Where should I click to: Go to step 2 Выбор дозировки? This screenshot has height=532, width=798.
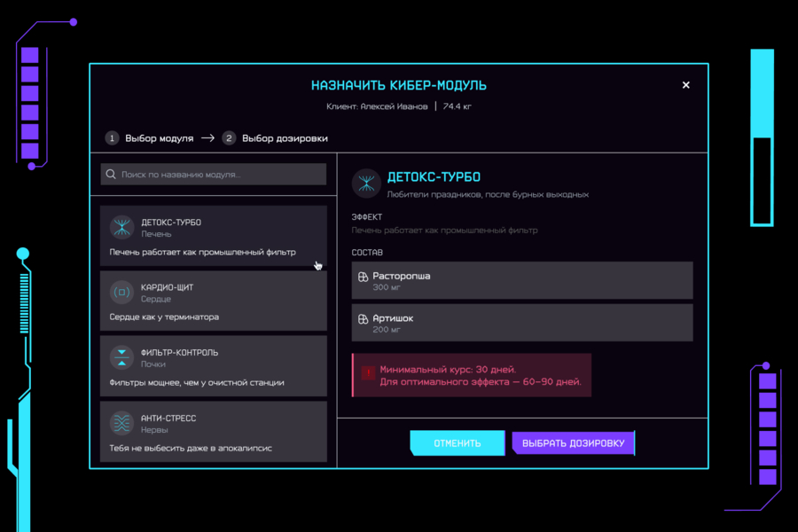(276, 138)
